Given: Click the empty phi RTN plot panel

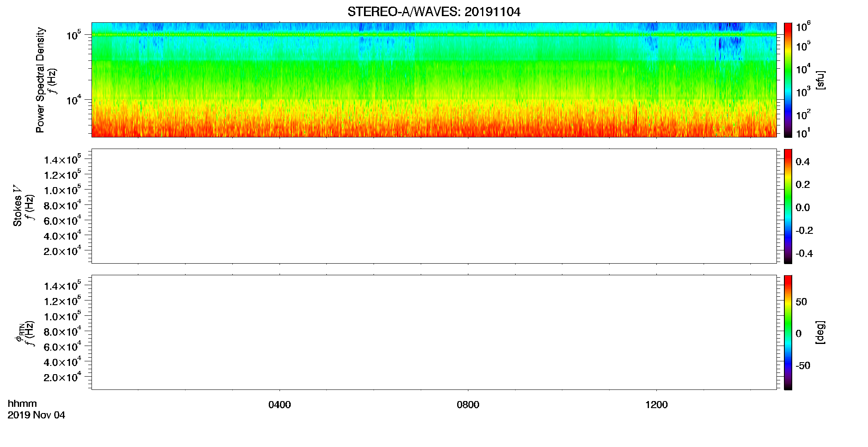Looking at the screenshot, I should coord(434,332).
